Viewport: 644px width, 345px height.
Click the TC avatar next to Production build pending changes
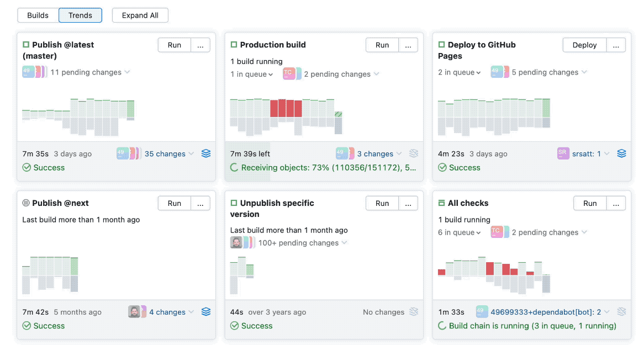point(290,73)
